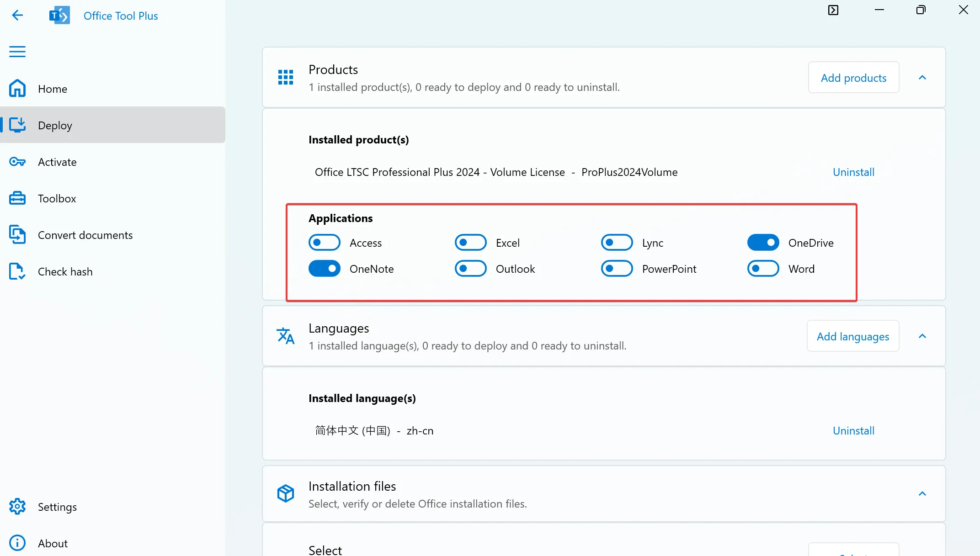The width and height of the screenshot is (980, 556).
Task: Collapse the Products section
Action: tap(922, 77)
